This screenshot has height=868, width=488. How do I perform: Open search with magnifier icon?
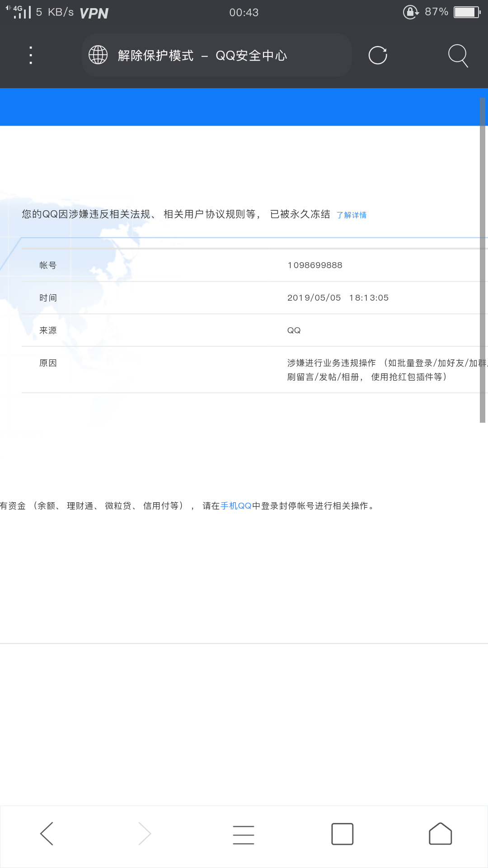click(458, 55)
